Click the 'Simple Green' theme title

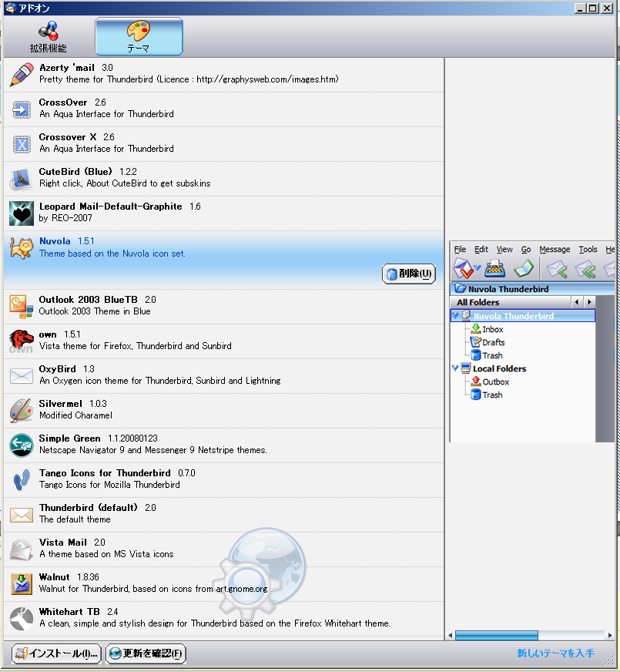pyautogui.click(x=70, y=438)
